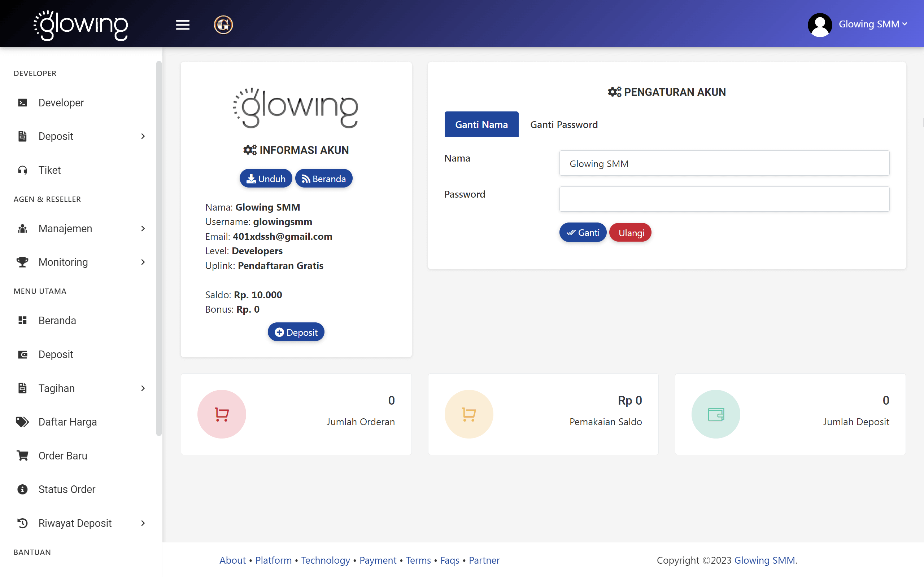Screen dimensions: 924x577
Task: Select the Ganti Nama tab
Action: tap(481, 124)
